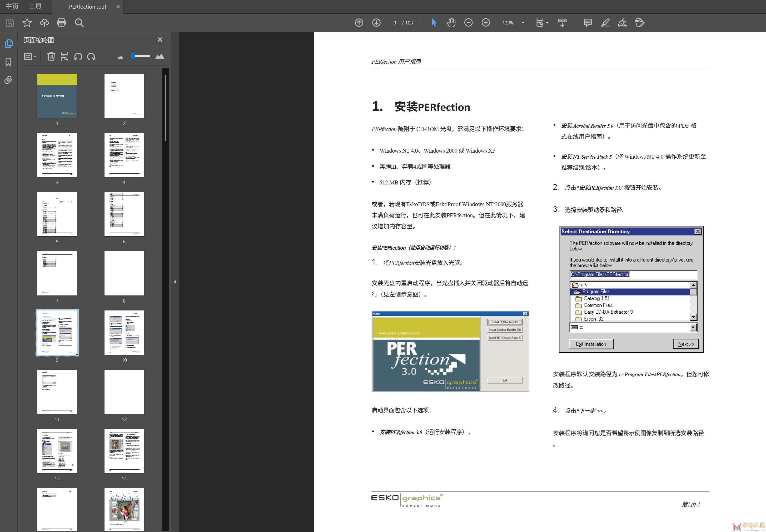Select page 2 thumbnail
The image size is (766, 532).
[124, 96]
